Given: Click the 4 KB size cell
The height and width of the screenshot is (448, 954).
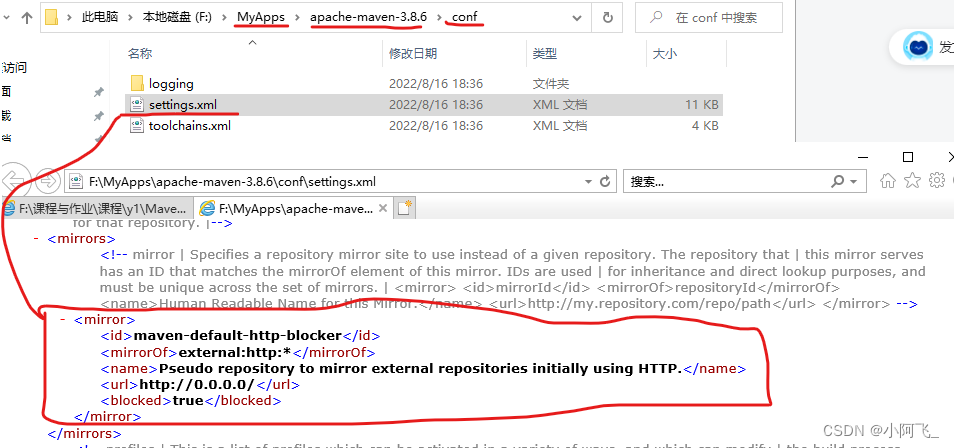Looking at the screenshot, I should tap(705, 126).
